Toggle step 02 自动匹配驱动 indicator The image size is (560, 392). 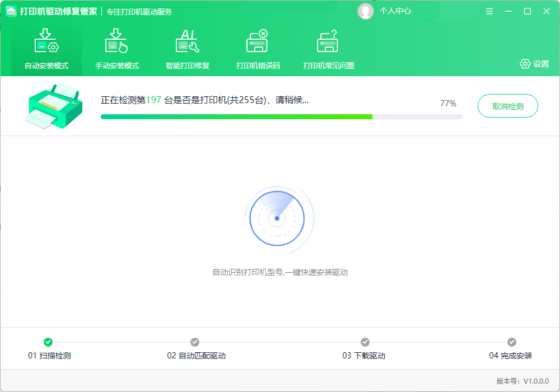click(x=195, y=342)
